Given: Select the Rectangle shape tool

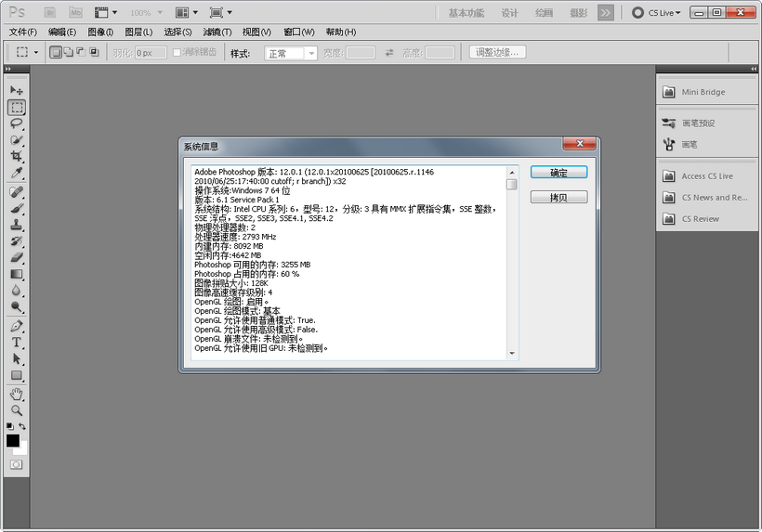Looking at the screenshot, I should (16, 376).
